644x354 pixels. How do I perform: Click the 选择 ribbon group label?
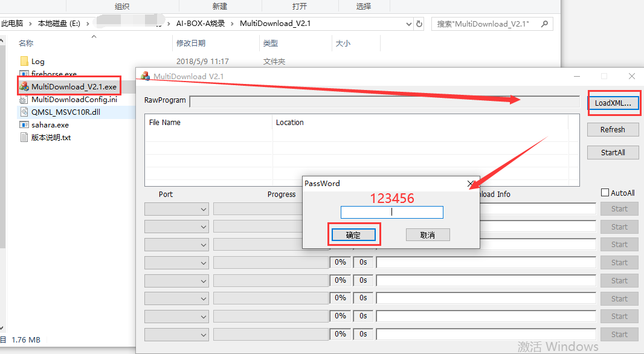[364, 6]
